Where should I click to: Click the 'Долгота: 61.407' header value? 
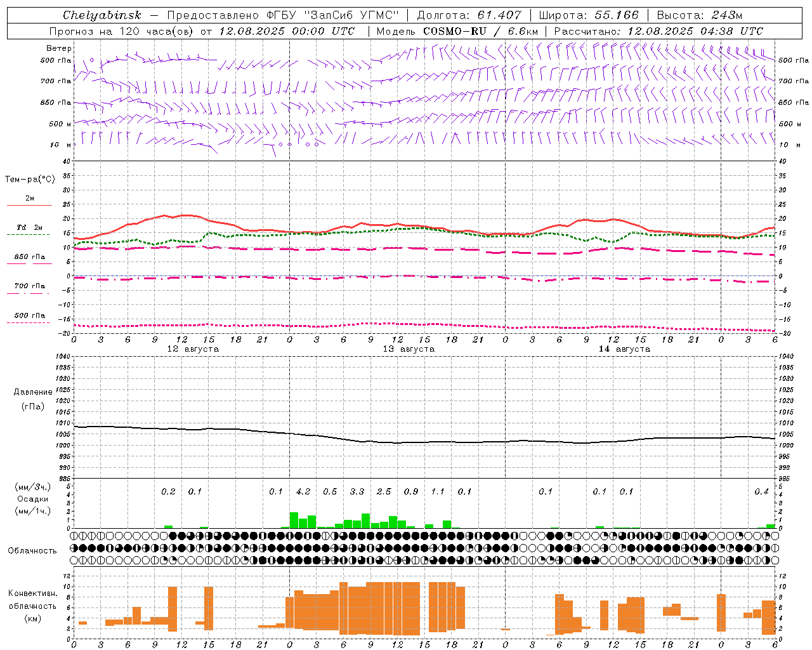tap(469, 15)
